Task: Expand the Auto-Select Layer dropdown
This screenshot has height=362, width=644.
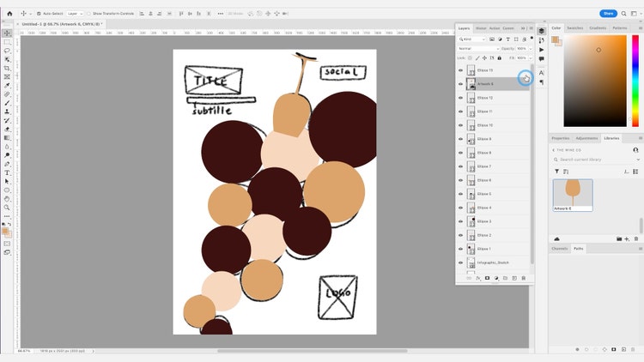Action: click(x=75, y=14)
